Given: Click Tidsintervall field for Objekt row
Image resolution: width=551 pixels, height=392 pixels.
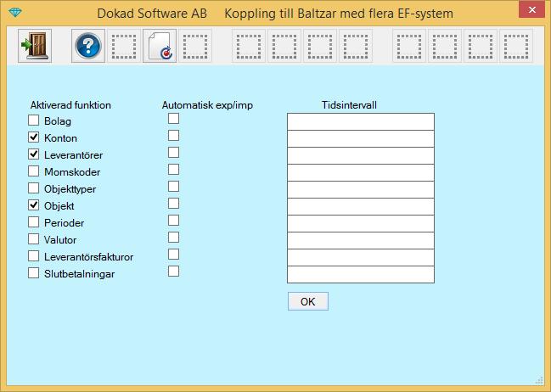Looking at the screenshot, I should (x=361, y=206).
